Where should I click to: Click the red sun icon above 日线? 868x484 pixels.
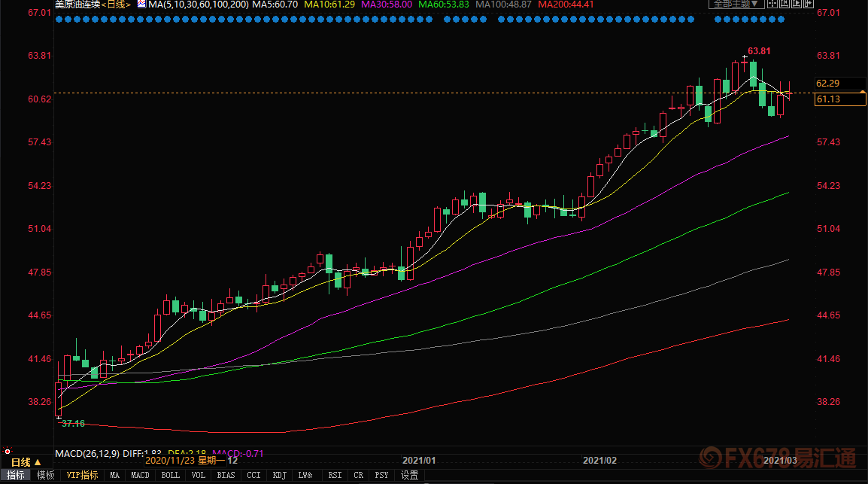tap(8, 452)
